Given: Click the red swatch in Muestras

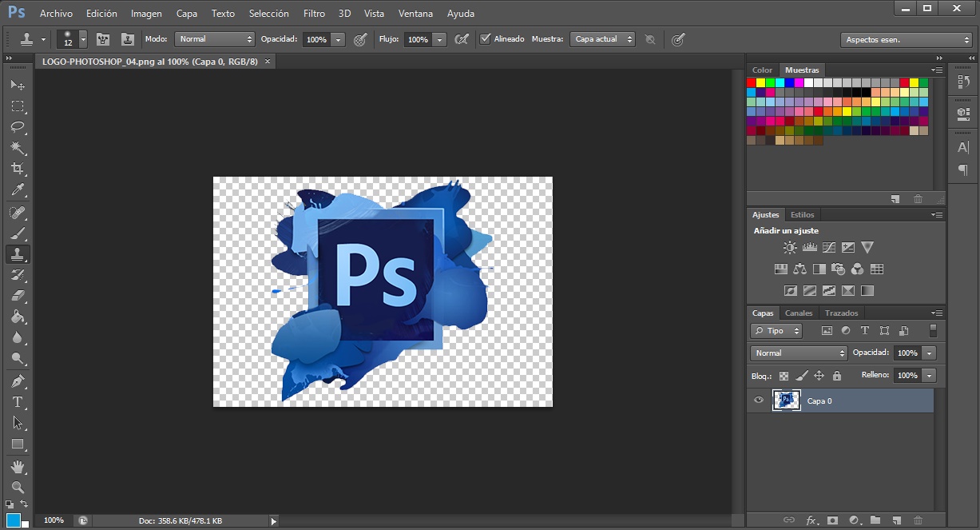Looking at the screenshot, I should [x=752, y=82].
